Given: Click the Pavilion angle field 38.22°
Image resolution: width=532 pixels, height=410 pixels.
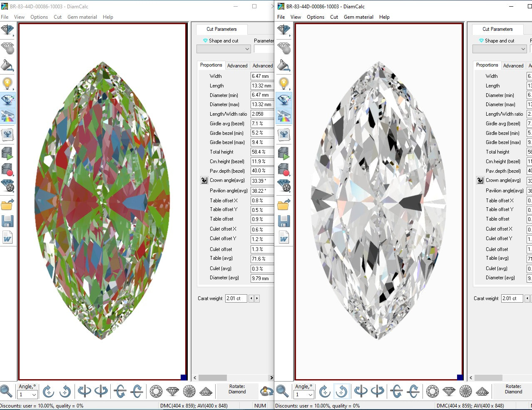Looking at the screenshot, I should [x=262, y=191].
